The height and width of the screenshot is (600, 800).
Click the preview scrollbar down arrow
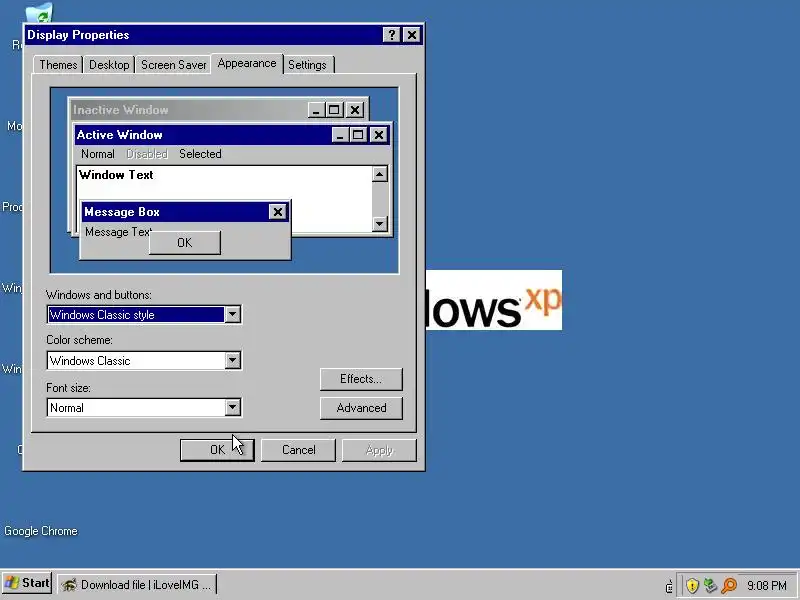(x=380, y=223)
